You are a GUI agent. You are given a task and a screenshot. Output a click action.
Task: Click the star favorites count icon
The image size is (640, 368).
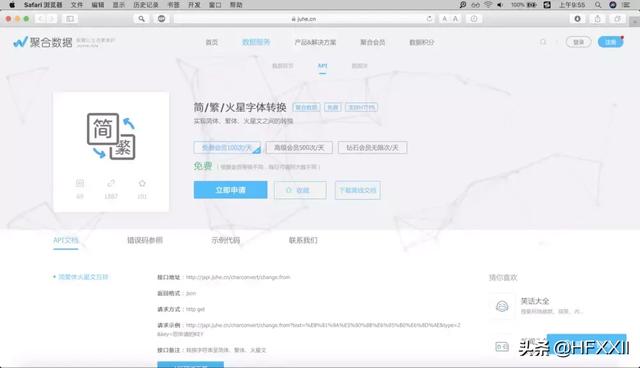pyautogui.click(x=142, y=183)
